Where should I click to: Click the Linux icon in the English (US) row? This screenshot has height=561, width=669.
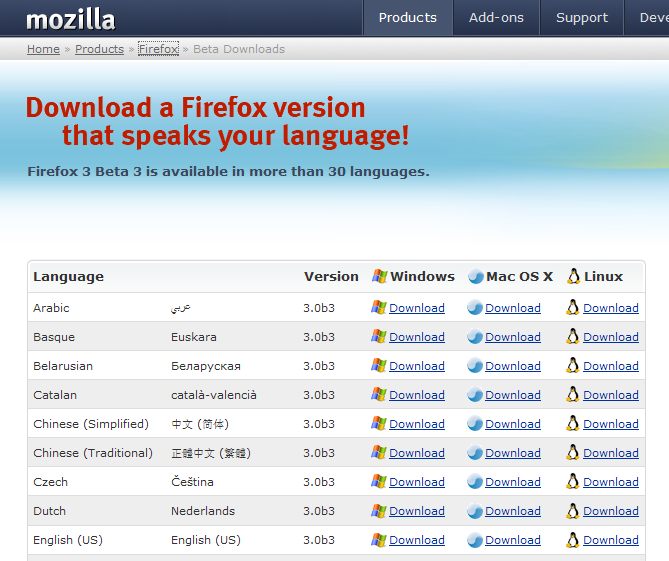tap(573, 539)
